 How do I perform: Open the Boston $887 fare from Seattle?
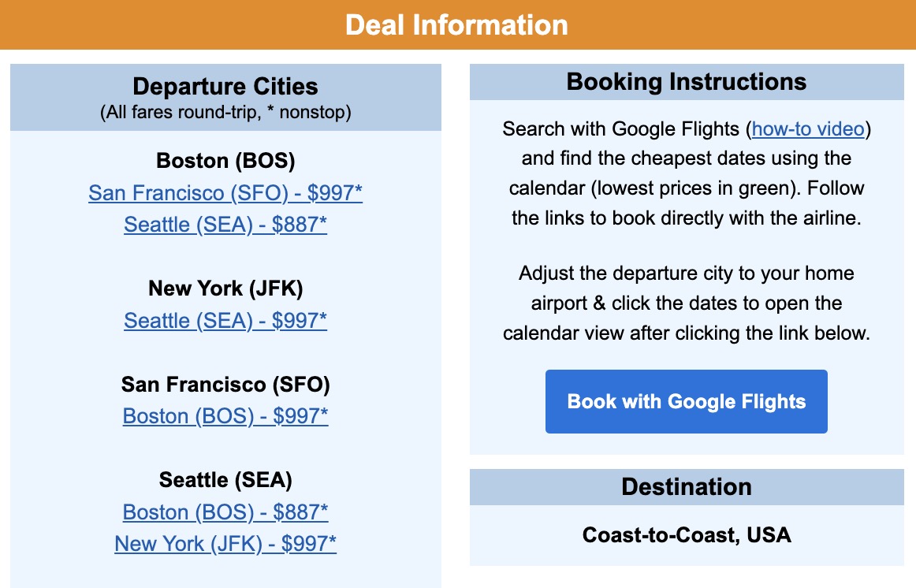tap(225, 512)
